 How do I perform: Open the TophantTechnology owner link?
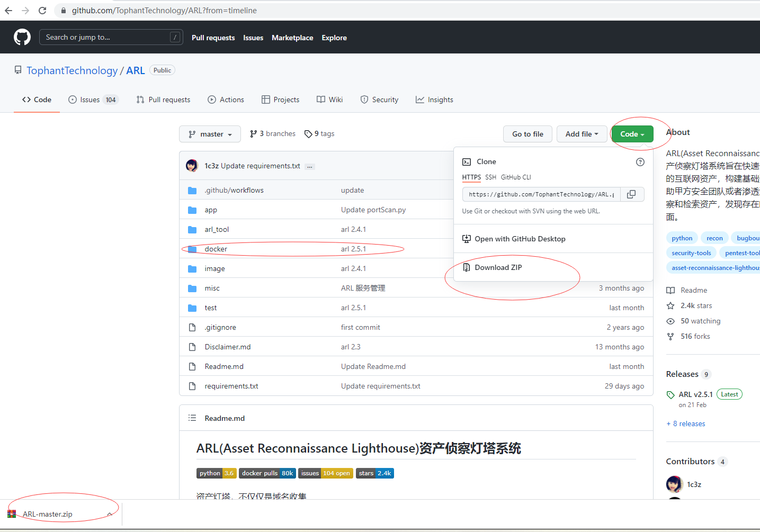(72, 70)
